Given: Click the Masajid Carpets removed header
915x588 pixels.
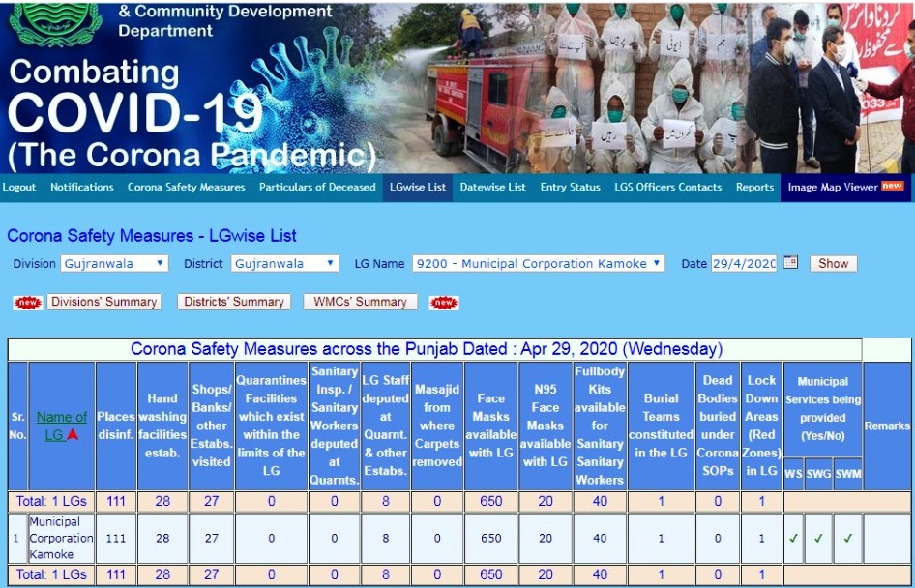Looking at the screenshot, I should [x=437, y=426].
